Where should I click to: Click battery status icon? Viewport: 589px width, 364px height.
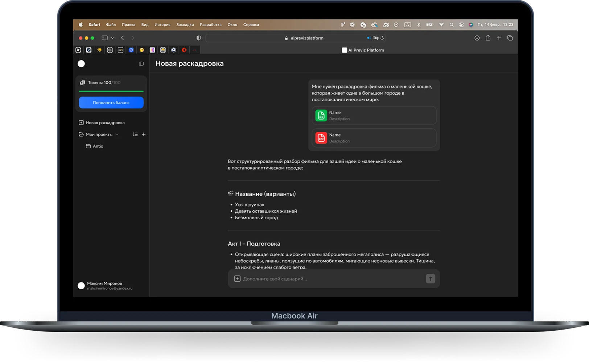tap(429, 25)
